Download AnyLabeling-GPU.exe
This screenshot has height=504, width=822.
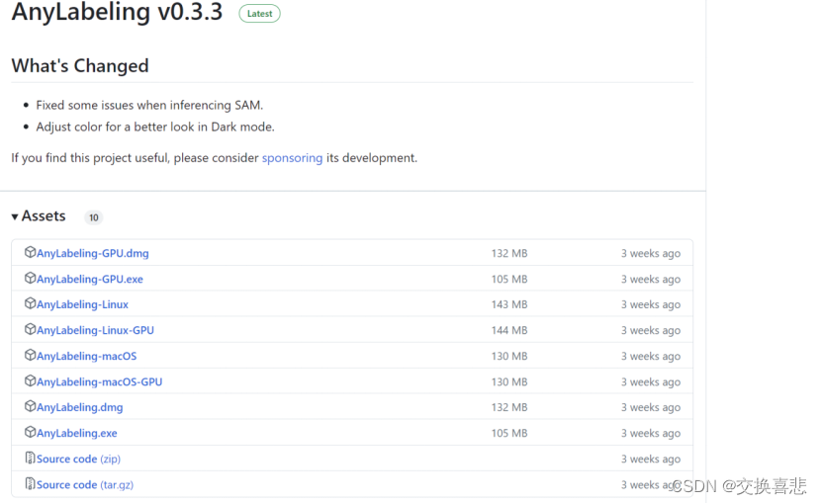90,280
